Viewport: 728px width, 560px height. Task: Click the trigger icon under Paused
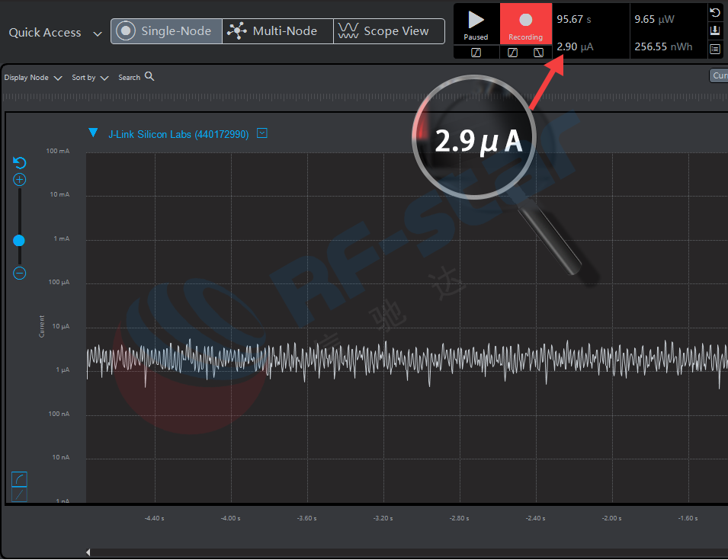pos(476,52)
